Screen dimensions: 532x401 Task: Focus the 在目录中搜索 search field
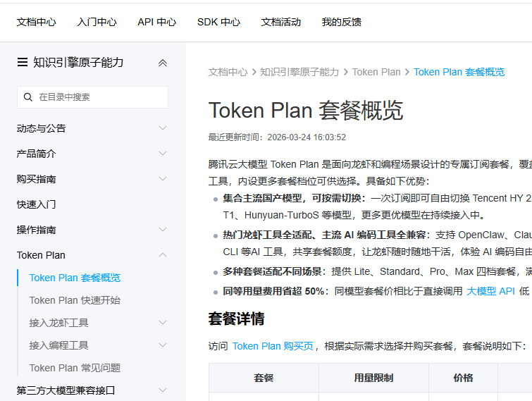[92, 97]
